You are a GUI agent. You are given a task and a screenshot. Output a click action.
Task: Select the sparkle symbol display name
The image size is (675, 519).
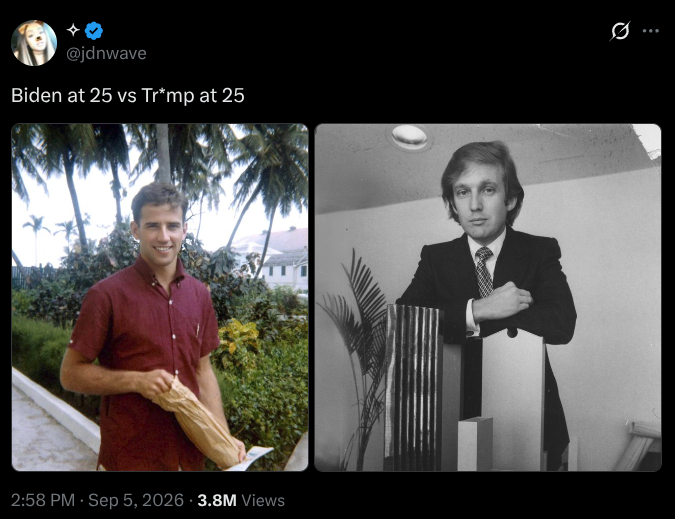point(73,30)
